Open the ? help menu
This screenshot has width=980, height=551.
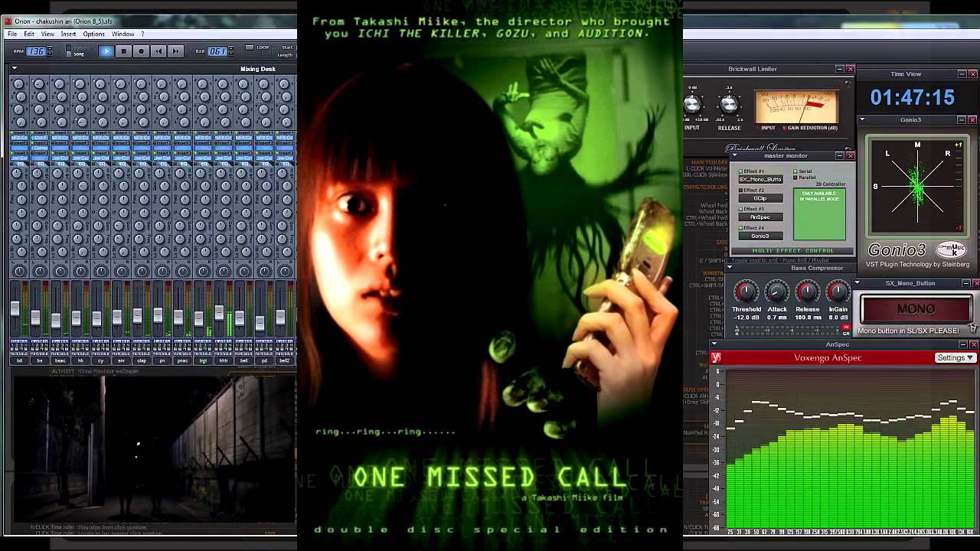coord(142,34)
